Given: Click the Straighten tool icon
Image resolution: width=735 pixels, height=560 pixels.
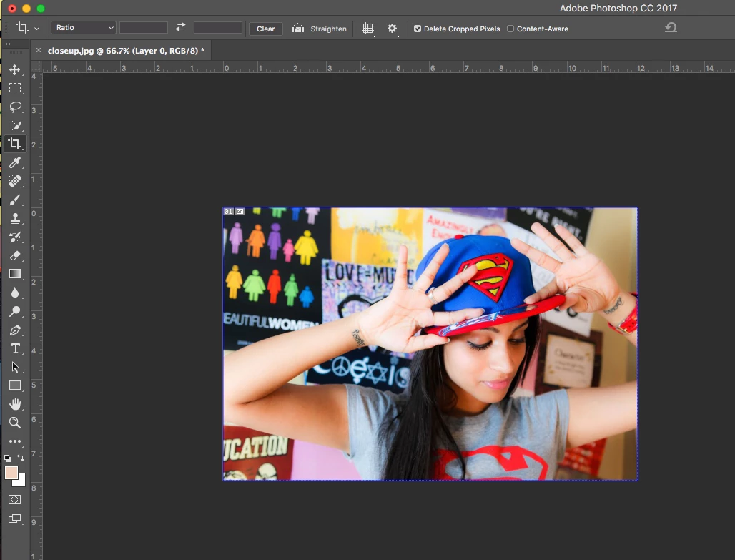Looking at the screenshot, I should point(297,29).
